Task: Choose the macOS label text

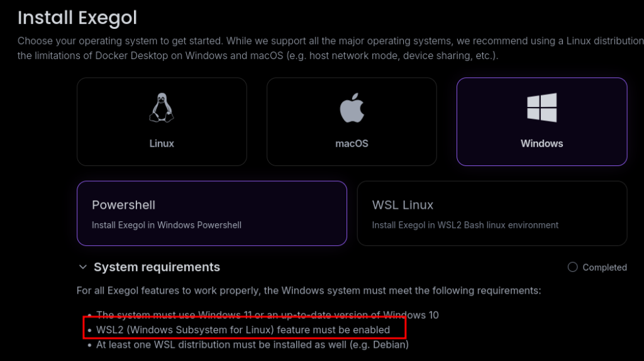Action: (x=352, y=143)
